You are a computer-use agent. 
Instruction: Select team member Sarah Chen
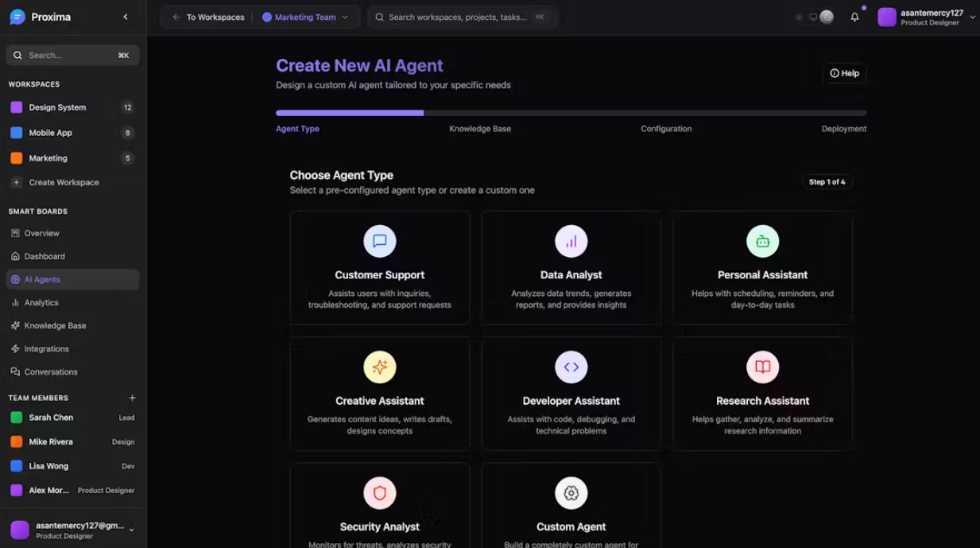tap(72, 418)
